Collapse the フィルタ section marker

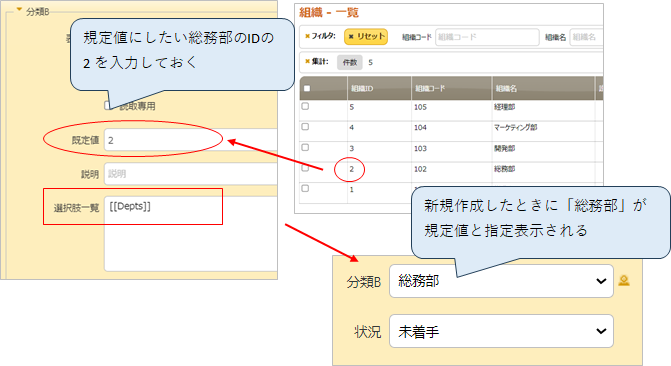coord(307,36)
